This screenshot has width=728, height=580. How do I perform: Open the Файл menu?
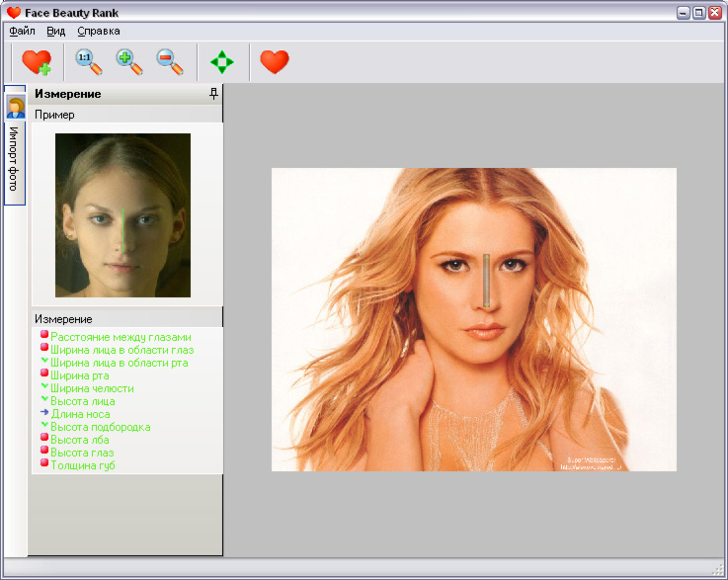pyautogui.click(x=22, y=31)
